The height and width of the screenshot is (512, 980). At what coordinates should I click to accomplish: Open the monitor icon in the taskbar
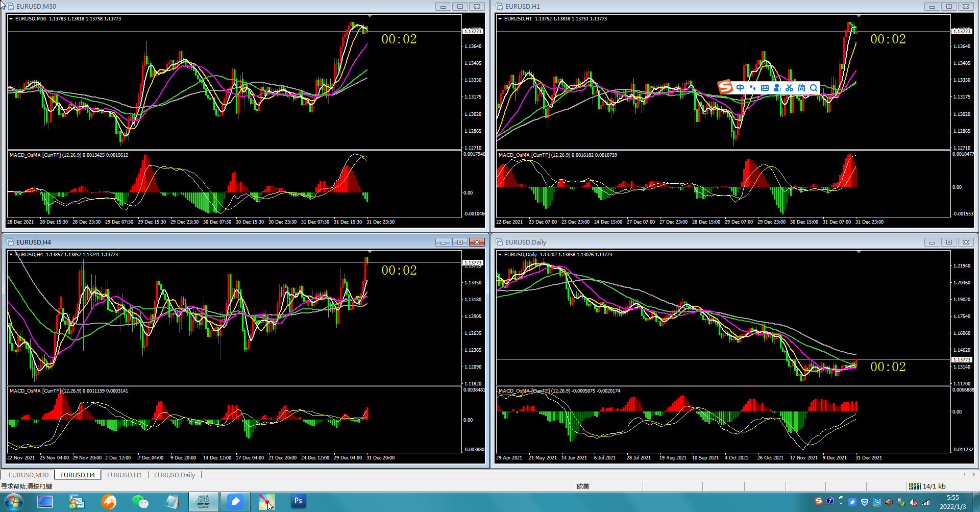click(45, 502)
